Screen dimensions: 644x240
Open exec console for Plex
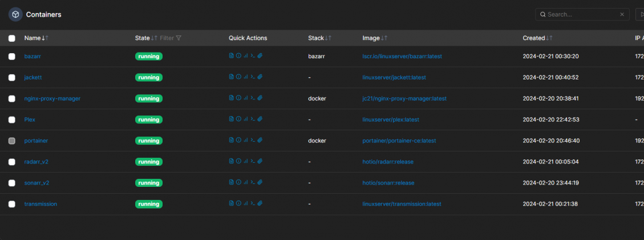coord(253,119)
